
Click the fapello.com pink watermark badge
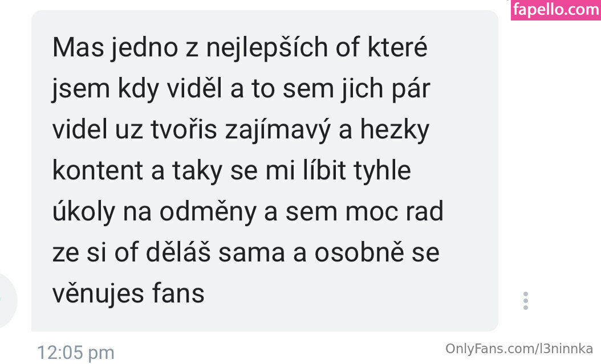pyautogui.click(x=556, y=10)
